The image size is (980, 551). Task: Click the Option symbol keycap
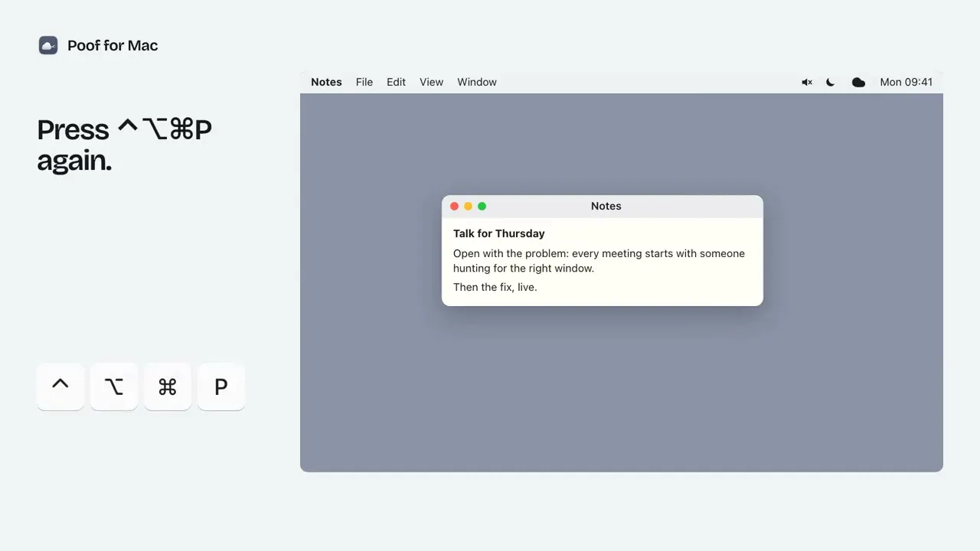114,386
